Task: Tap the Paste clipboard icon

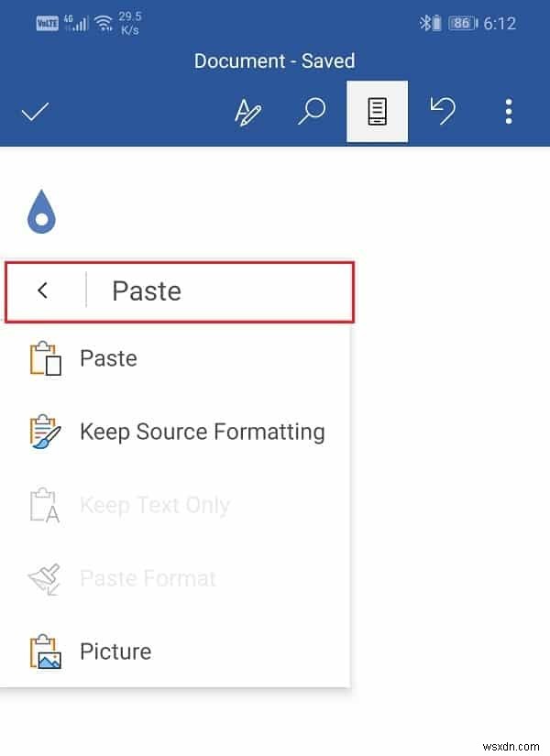Action: click(45, 358)
